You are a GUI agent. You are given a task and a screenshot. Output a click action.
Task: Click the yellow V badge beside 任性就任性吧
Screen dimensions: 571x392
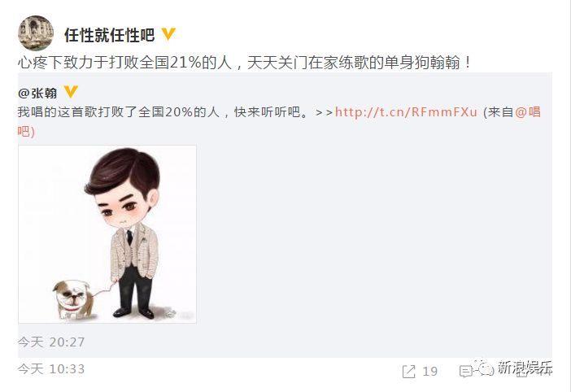168,34
